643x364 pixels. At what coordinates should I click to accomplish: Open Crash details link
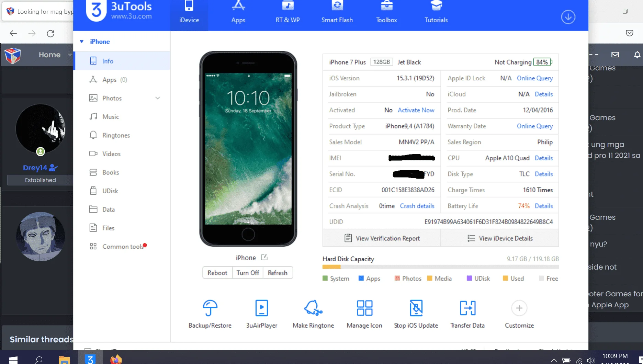417,206
